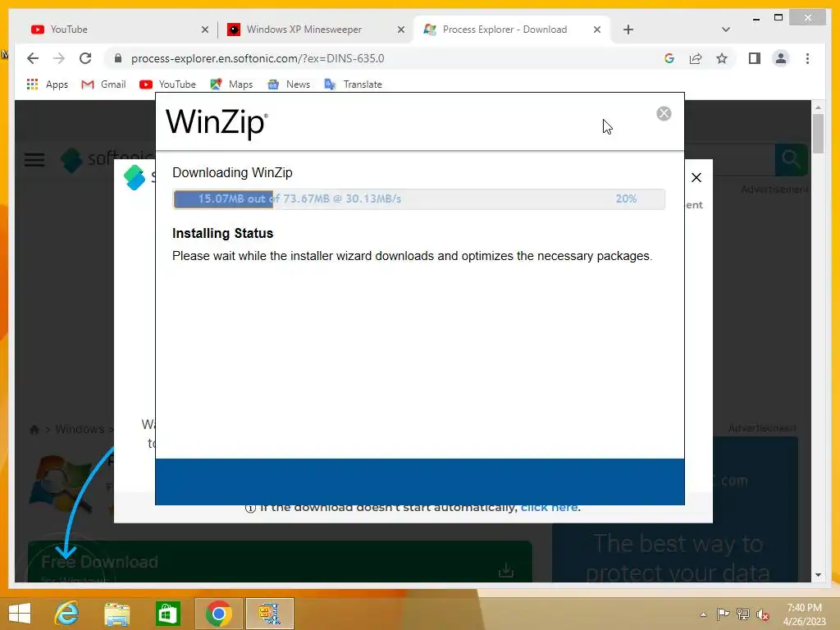Click the Google icon in address bar
This screenshot has width=840, height=630.
[x=669, y=58]
